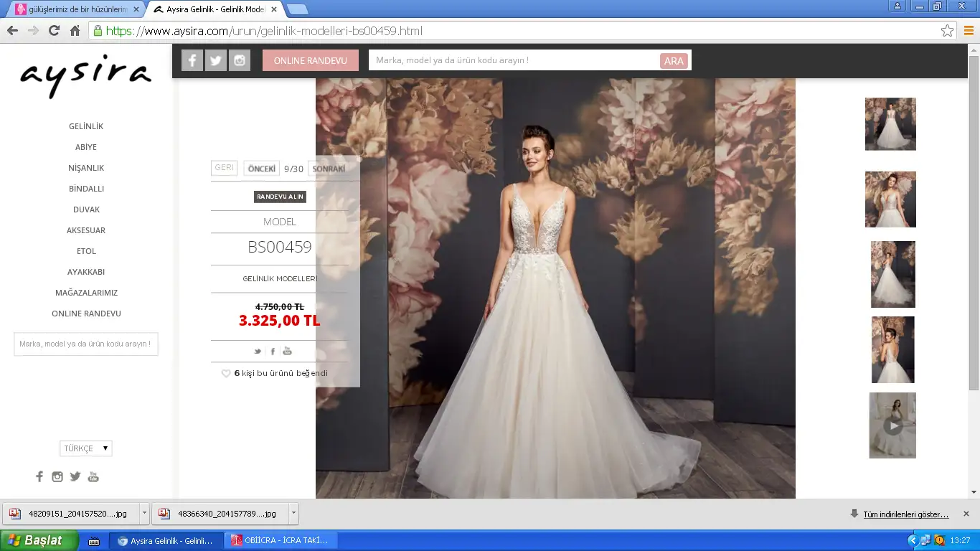Image resolution: width=980 pixels, height=551 pixels.
Task: Reload the page using refresh icon
Action: pos(54,31)
